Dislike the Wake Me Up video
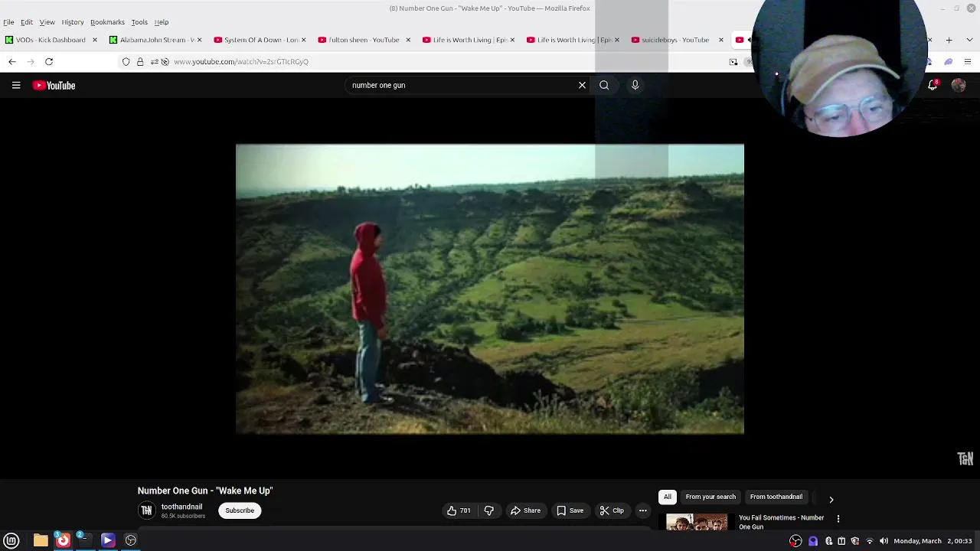Image resolution: width=980 pixels, height=551 pixels. (488, 510)
